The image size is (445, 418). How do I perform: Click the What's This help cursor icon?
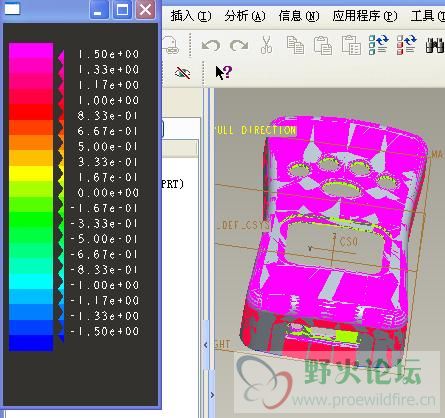[223, 72]
